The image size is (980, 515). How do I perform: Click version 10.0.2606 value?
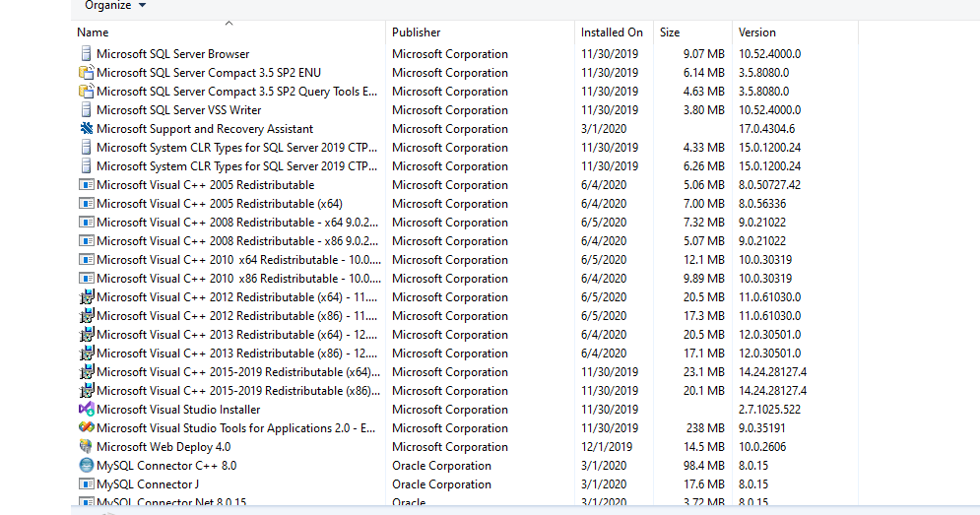coord(762,447)
